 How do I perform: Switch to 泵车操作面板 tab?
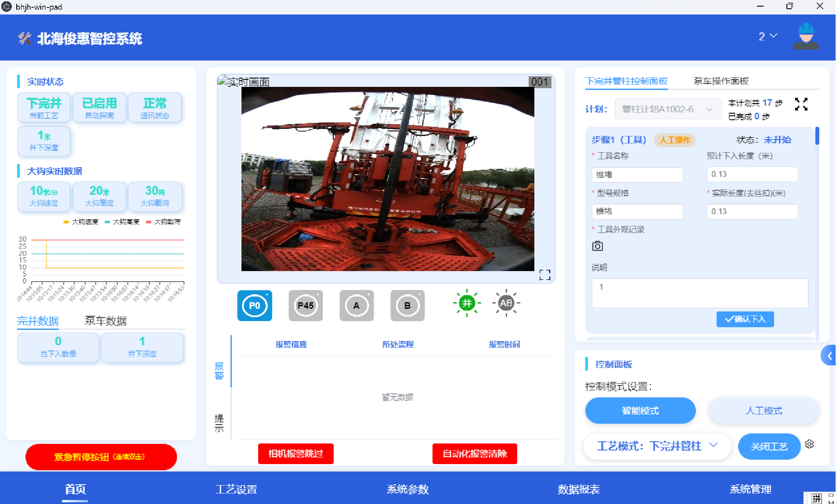[721, 81]
